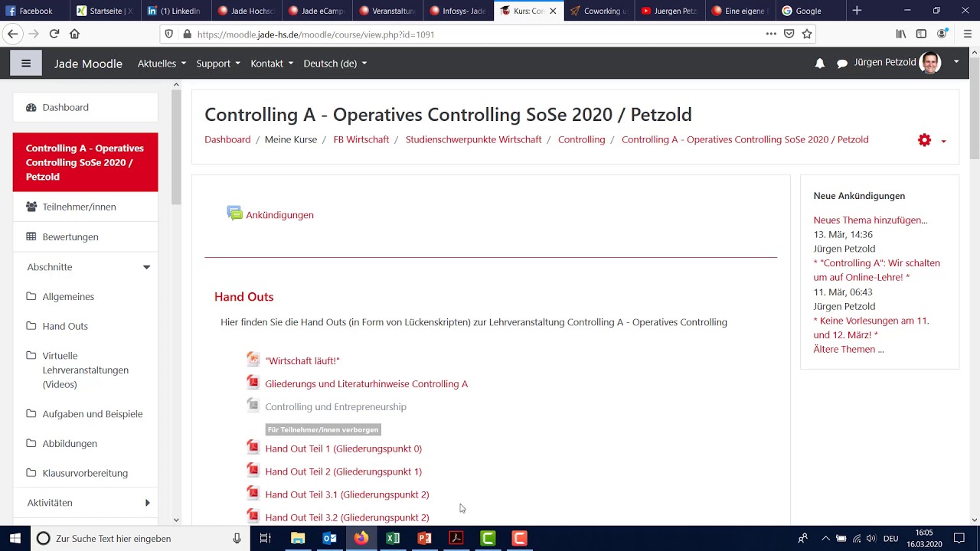Open the Firefox application menu

967,34
